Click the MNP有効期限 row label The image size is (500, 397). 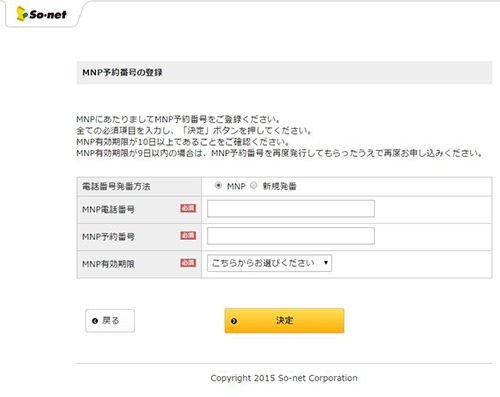(x=108, y=264)
